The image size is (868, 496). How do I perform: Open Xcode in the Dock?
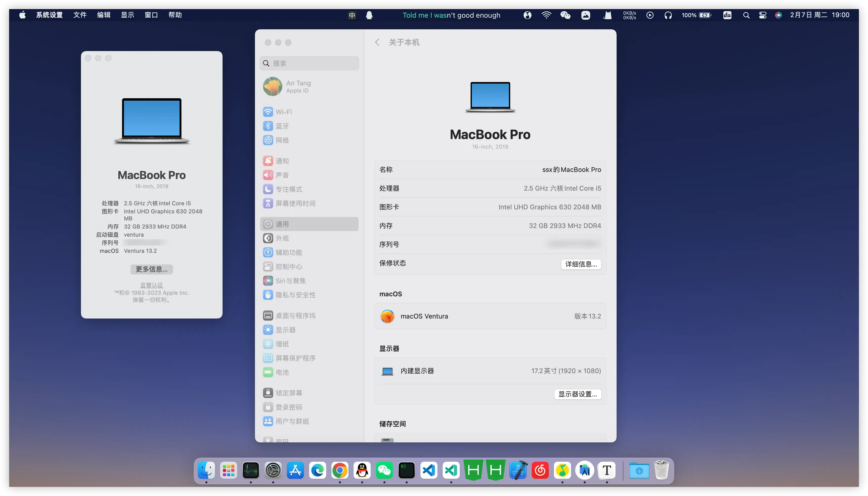pos(518,470)
